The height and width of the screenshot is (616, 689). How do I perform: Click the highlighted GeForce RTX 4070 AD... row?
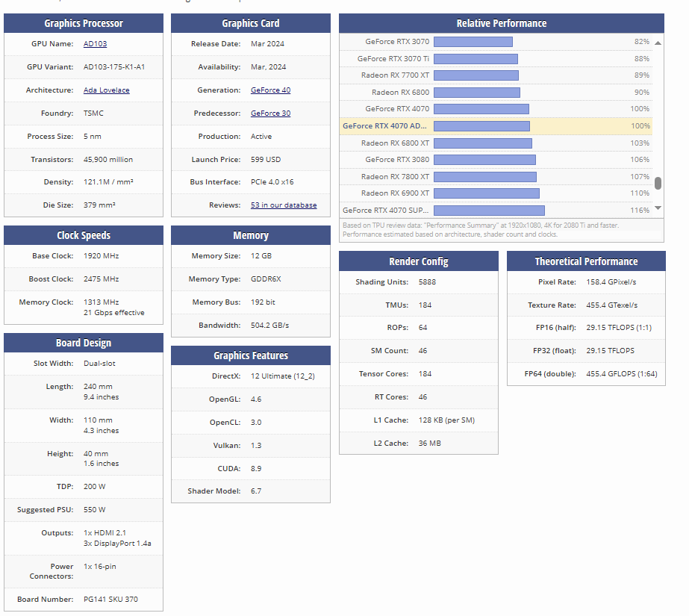(x=385, y=126)
